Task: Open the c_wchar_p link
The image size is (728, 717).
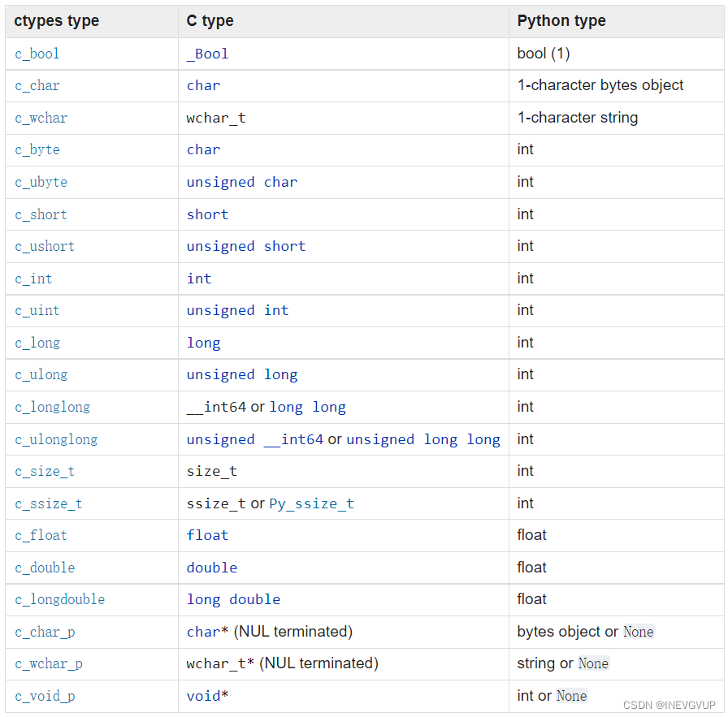Action: click(49, 663)
